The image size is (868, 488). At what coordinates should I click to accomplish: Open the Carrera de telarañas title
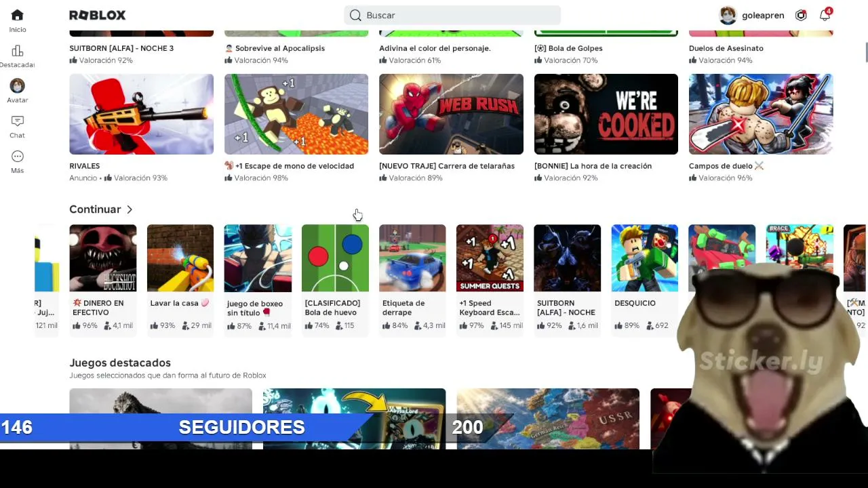coord(447,166)
